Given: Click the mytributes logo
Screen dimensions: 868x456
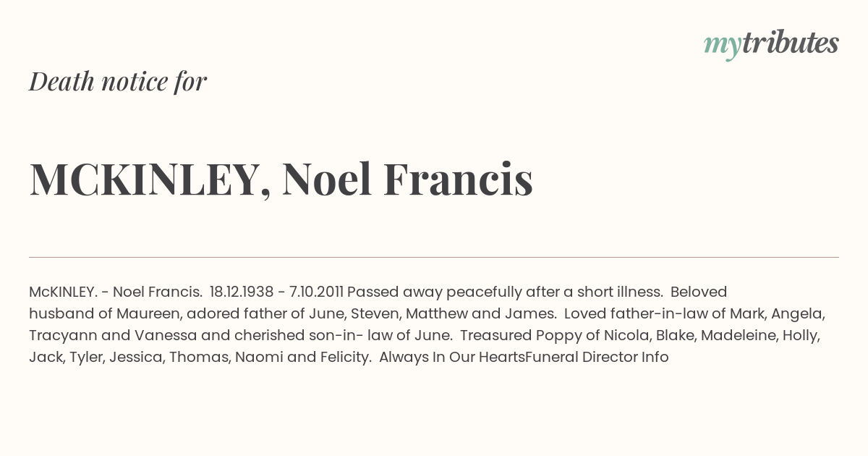Looking at the screenshot, I should click(x=771, y=43).
